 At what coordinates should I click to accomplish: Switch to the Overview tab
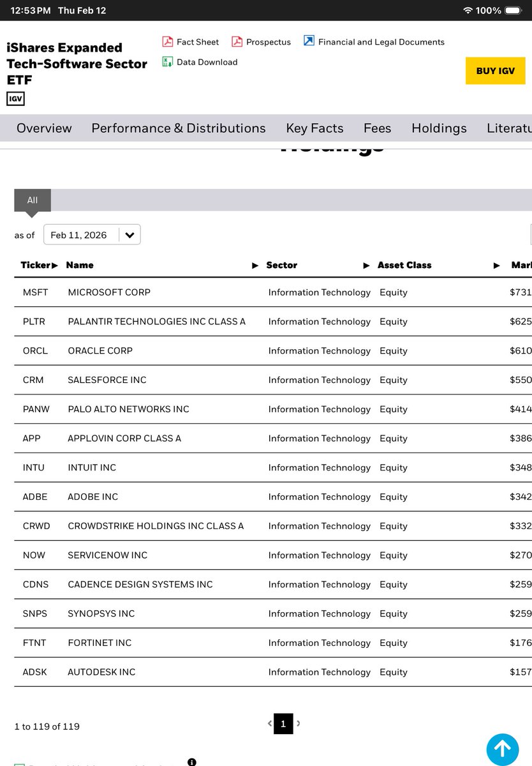coord(44,128)
